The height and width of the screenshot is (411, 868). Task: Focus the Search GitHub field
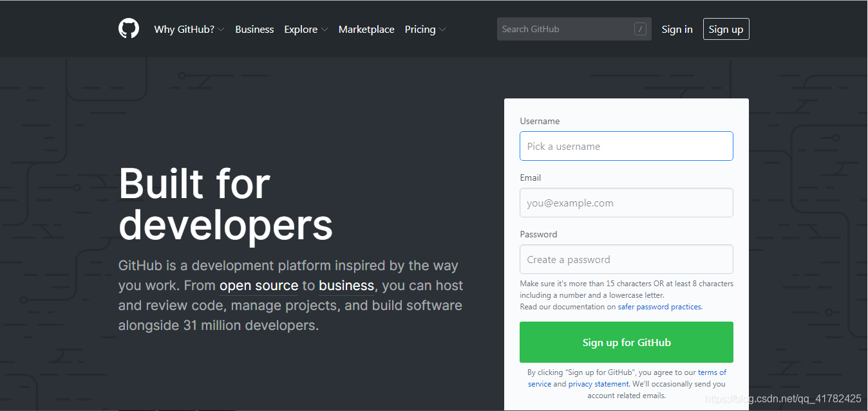point(574,29)
